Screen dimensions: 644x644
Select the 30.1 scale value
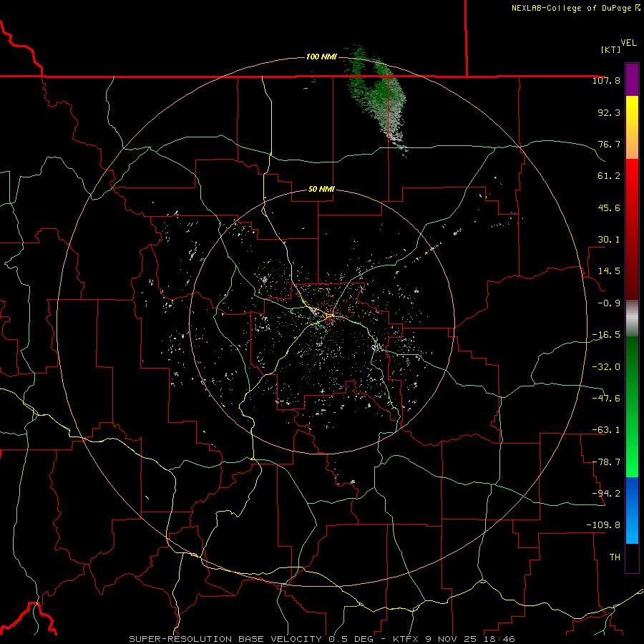point(609,240)
